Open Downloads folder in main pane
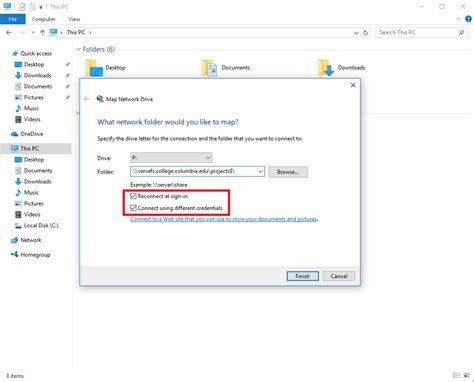Image resolution: width=474 pixels, height=382 pixels. coord(341,68)
